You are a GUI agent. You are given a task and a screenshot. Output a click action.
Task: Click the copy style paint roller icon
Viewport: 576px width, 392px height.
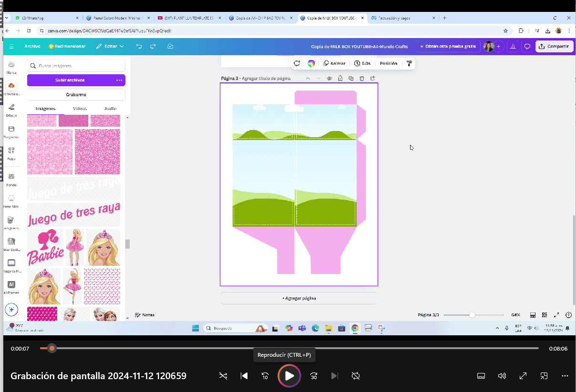409,63
